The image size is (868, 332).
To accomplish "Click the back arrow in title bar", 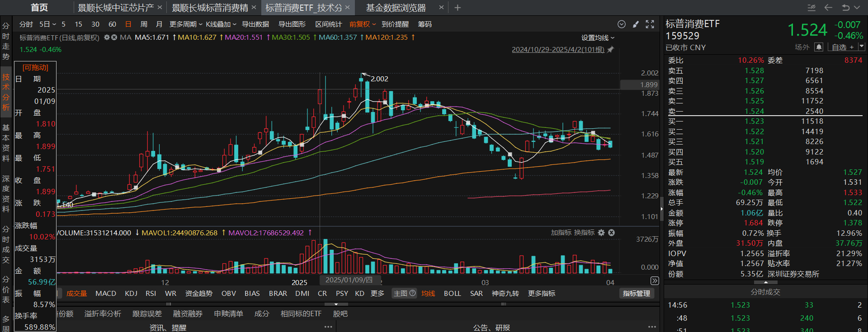I will click(x=828, y=8).
